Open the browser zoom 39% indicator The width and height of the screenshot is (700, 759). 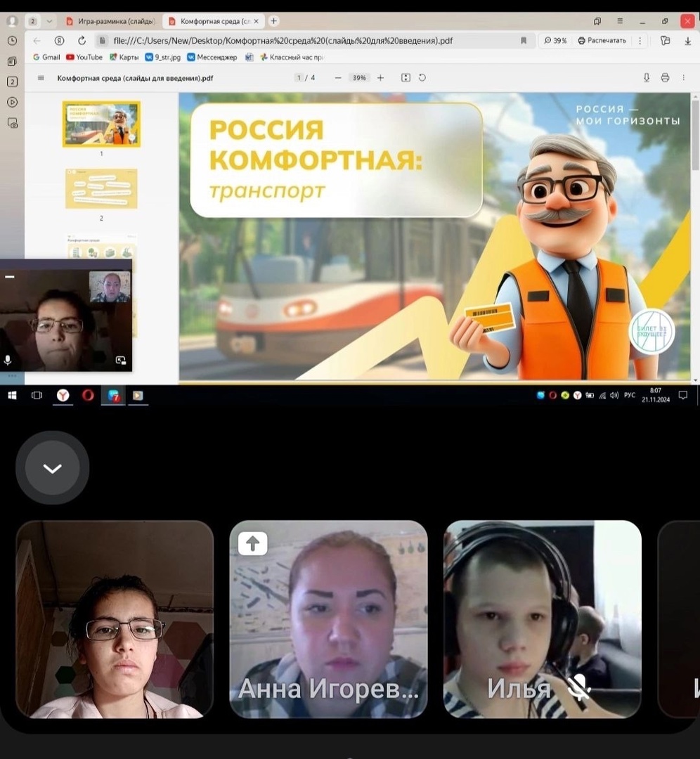click(555, 41)
